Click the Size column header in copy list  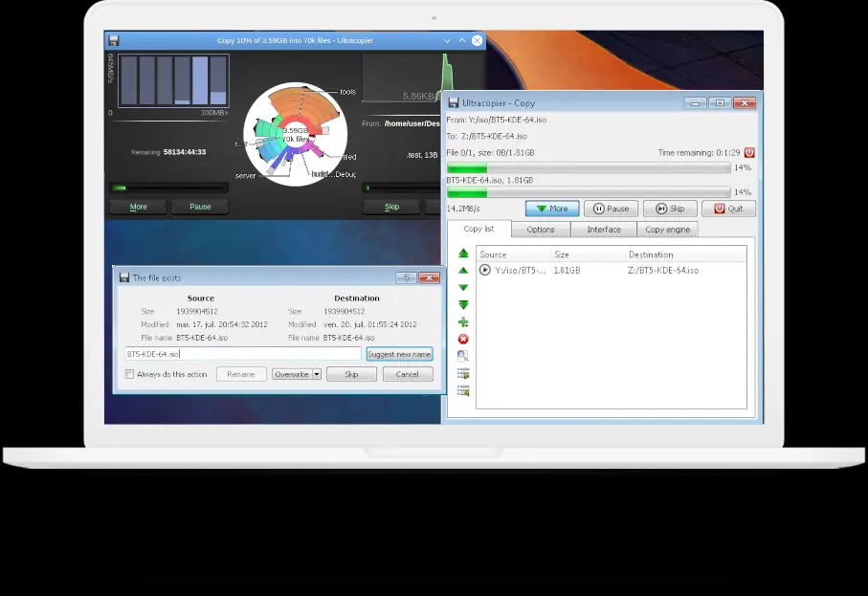coord(588,254)
